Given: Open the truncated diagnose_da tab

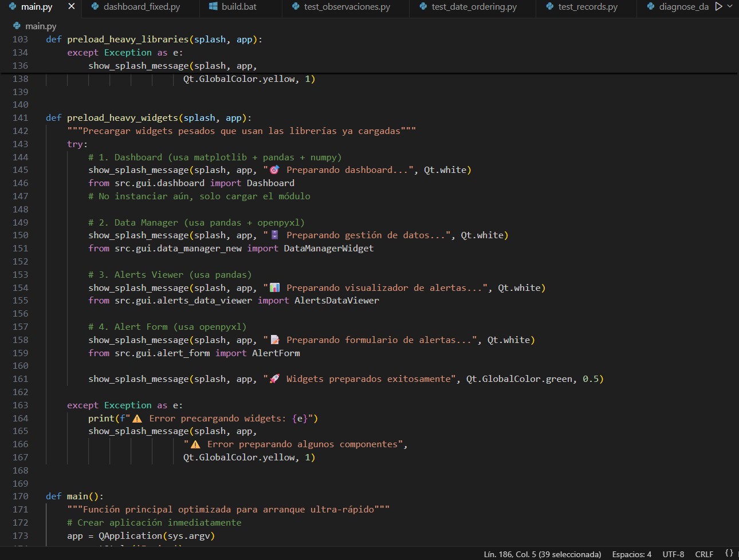Looking at the screenshot, I should [x=683, y=7].
